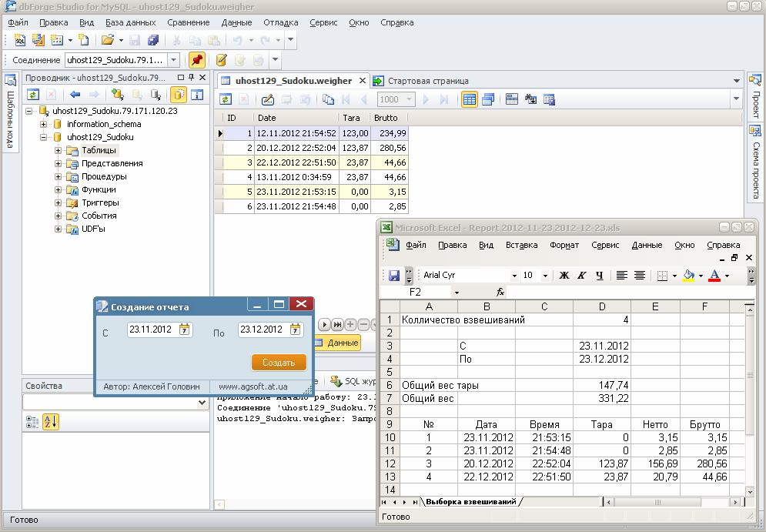This screenshot has height=532, width=766.
Task: Expand the Таблицы tree node
Action: (59, 150)
